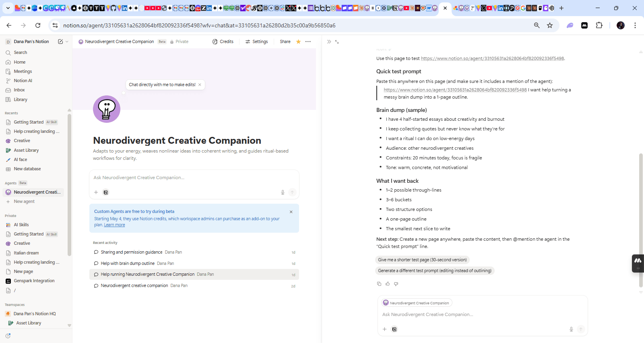Open the Chrome three-dot menu
644x343 pixels.
635,25
